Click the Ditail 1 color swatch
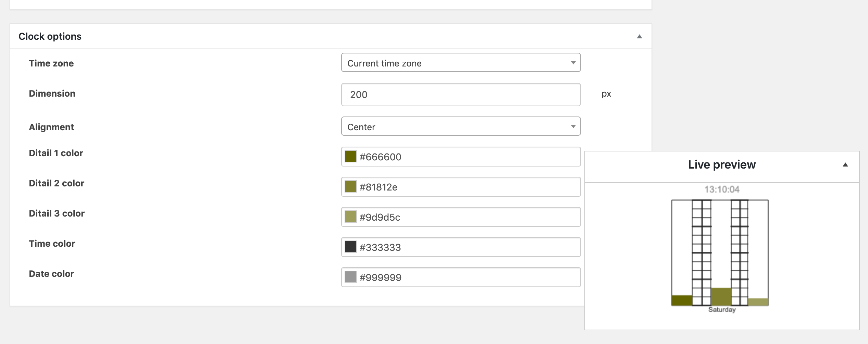868x344 pixels. point(350,156)
